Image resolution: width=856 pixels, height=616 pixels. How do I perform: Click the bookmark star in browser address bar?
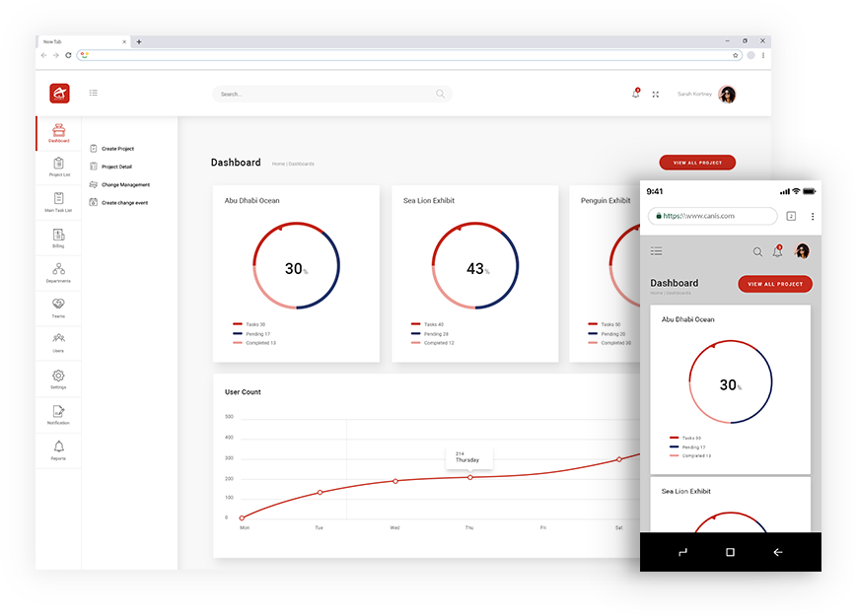736,55
